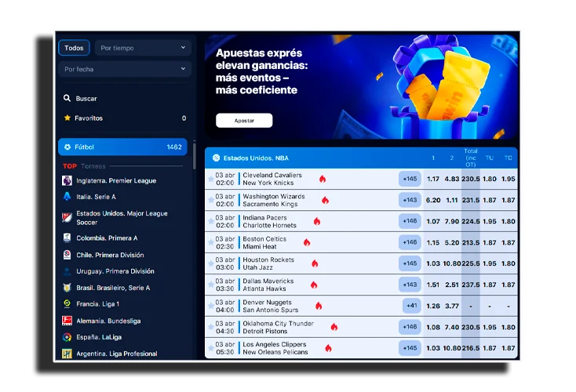
Task: Expand +145 markets for Clippers vs Pelicans
Action: (410, 348)
